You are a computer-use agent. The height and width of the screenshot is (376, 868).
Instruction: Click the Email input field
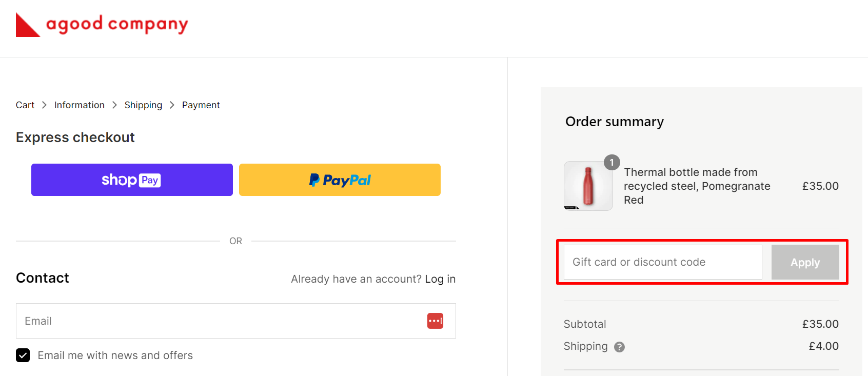click(x=205, y=321)
